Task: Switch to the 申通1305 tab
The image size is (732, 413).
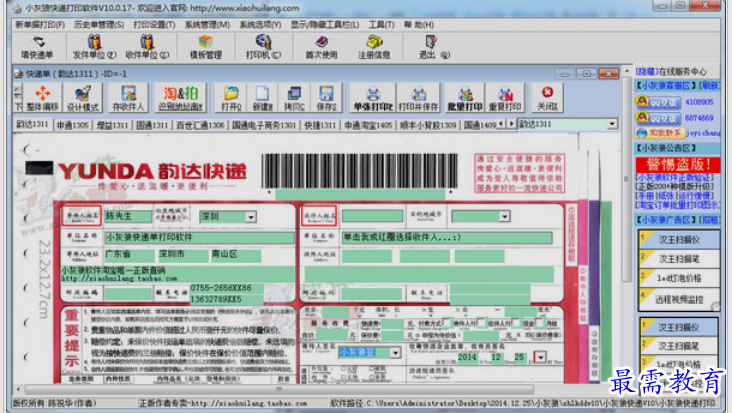Action: point(72,125)
